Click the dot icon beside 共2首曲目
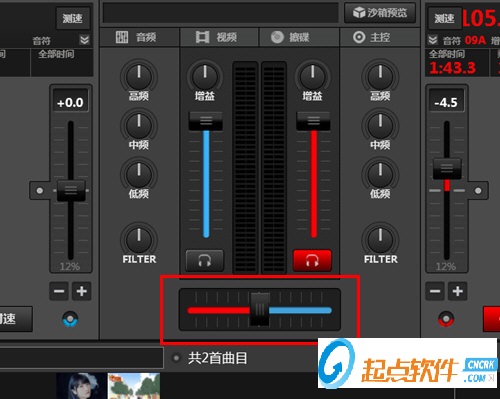 [x=176, y=358]
